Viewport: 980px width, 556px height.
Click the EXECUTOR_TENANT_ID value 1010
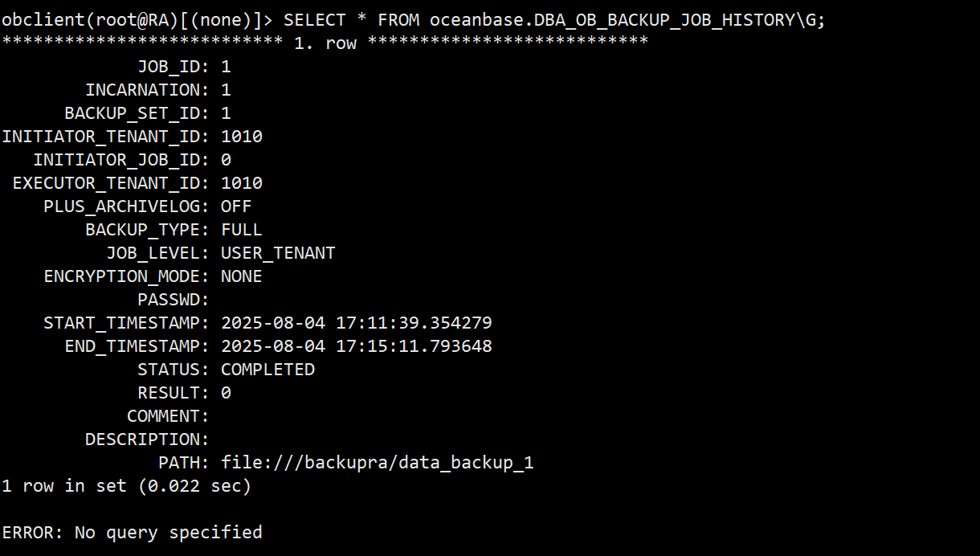click(242, 183)
